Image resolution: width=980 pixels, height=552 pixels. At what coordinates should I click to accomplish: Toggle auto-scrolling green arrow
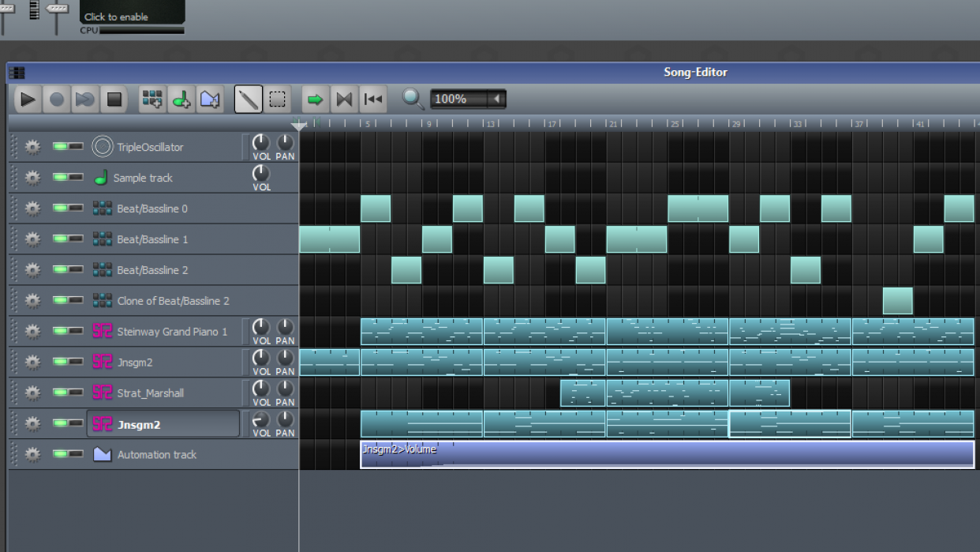coord(316,100)
